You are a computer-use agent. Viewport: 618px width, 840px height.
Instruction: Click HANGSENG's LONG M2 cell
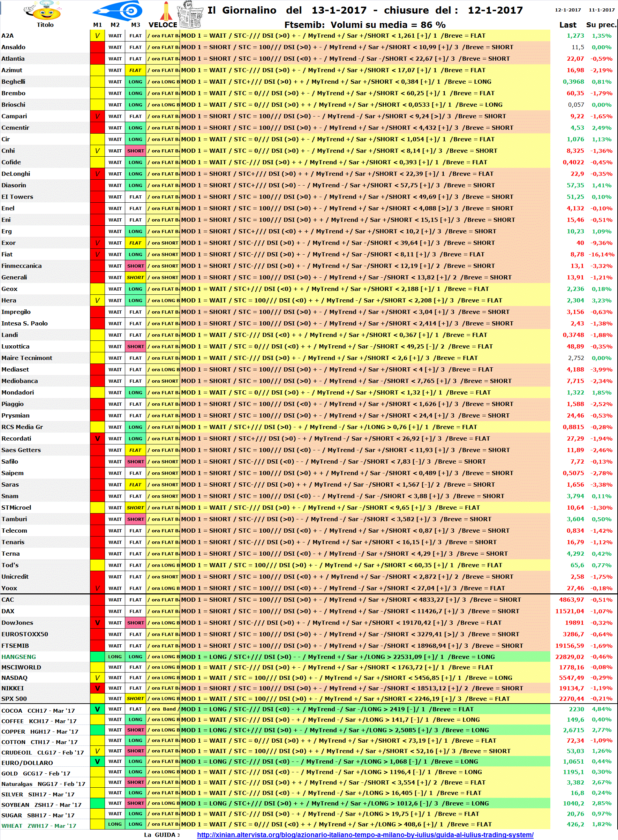pos(115,657)
